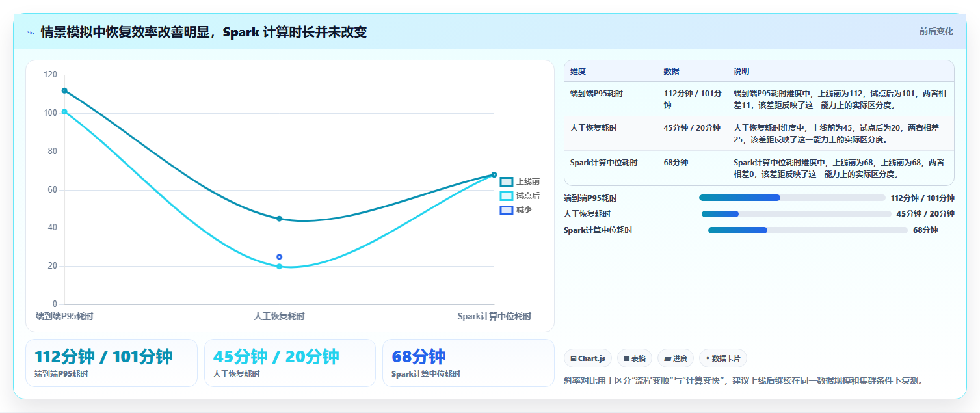Select the 数据卡片 tag
This screenshot has height=413, width=980.
tap(723, 358)
